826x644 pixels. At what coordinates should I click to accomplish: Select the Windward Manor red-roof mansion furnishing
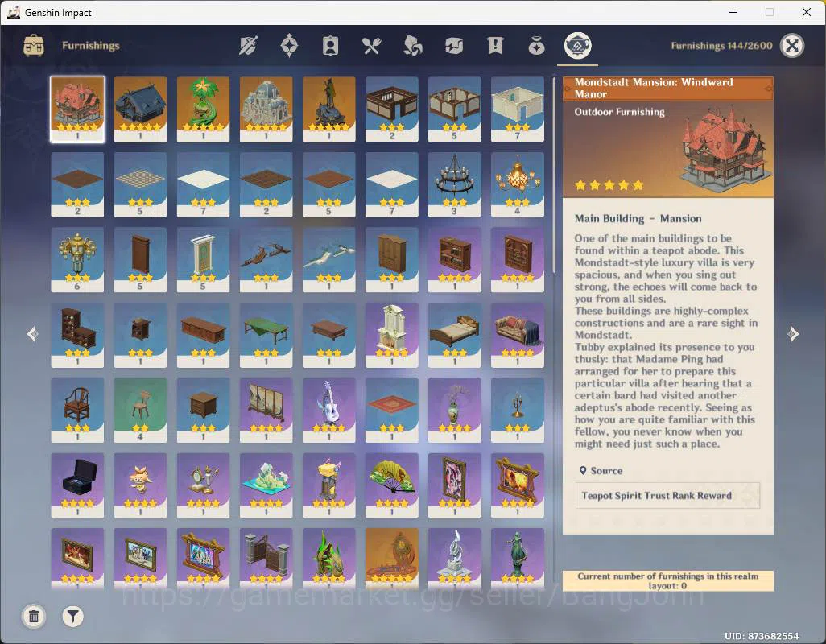pyautogui.click(x=77, y=109)
